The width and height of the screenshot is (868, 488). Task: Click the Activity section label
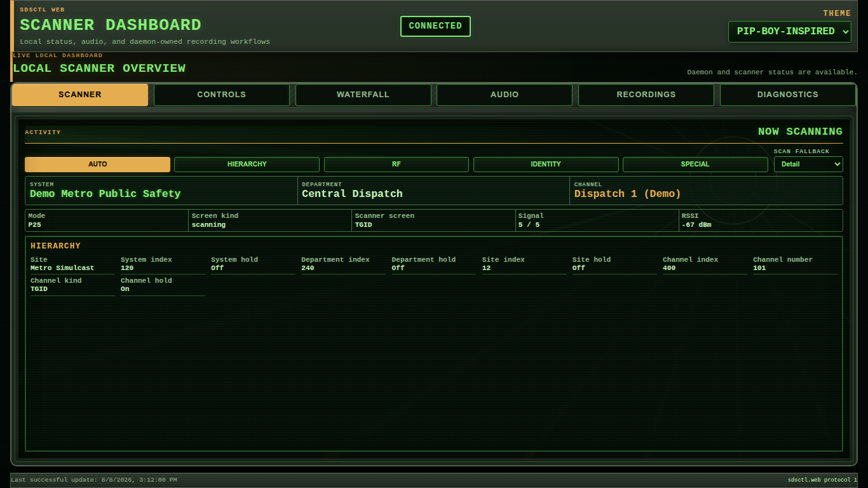(43, 132)
